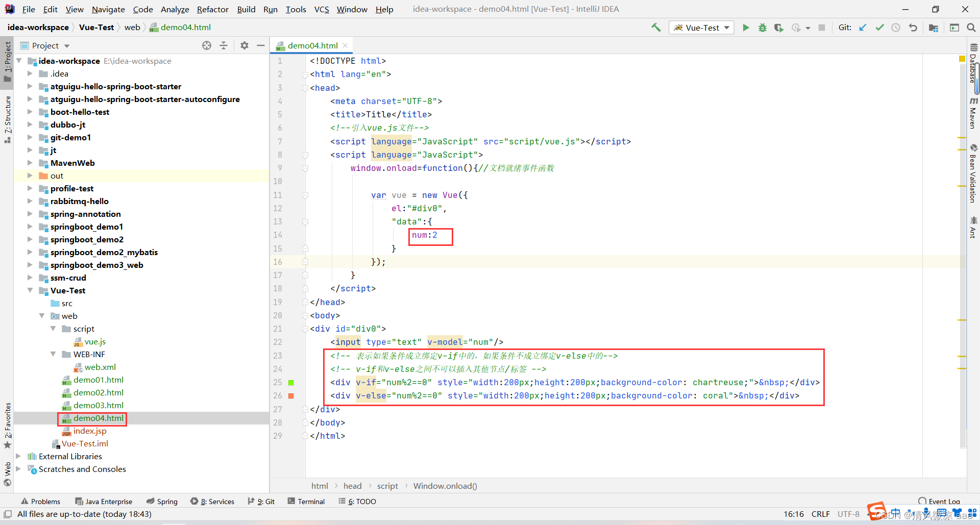
Task: Click UTF-8 encoding in status bar
Action: click(848, 514)
